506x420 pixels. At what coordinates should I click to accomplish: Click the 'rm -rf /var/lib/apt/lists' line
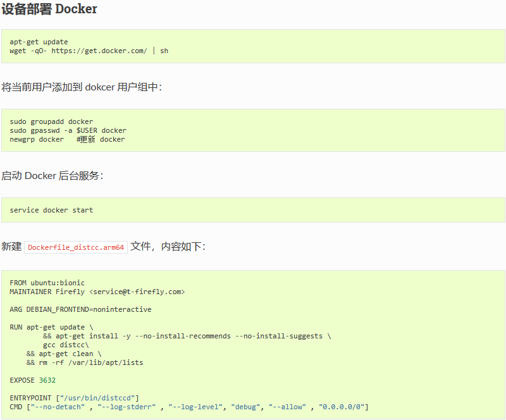coord(85,362)
